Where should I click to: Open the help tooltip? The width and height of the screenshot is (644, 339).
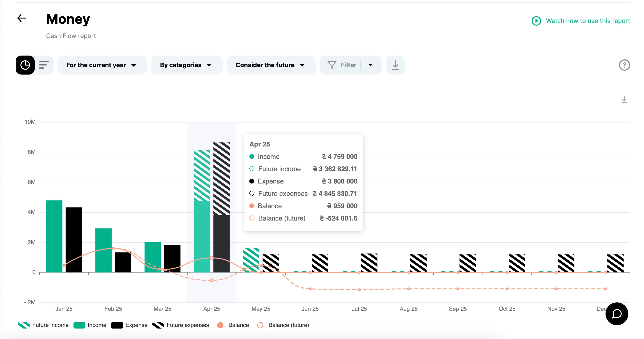point(624,65)
